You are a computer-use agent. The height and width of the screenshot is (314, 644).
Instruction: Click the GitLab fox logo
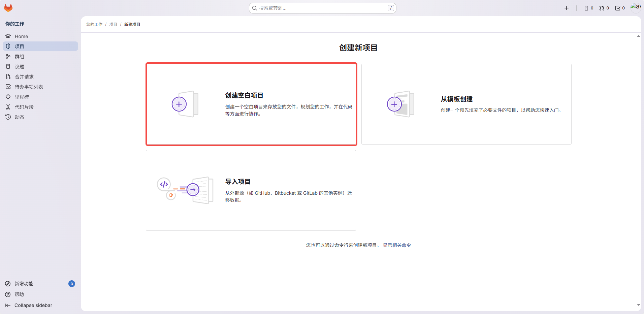[8, 8]
